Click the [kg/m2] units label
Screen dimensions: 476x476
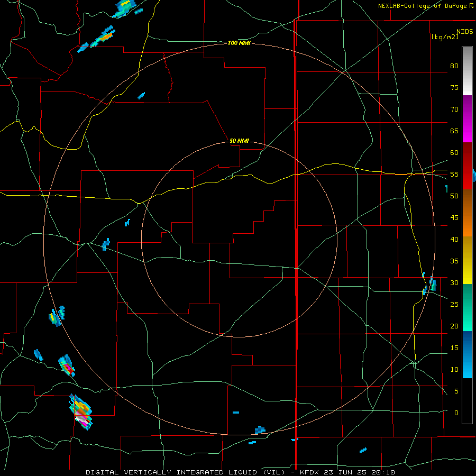[x=445, y=37]
